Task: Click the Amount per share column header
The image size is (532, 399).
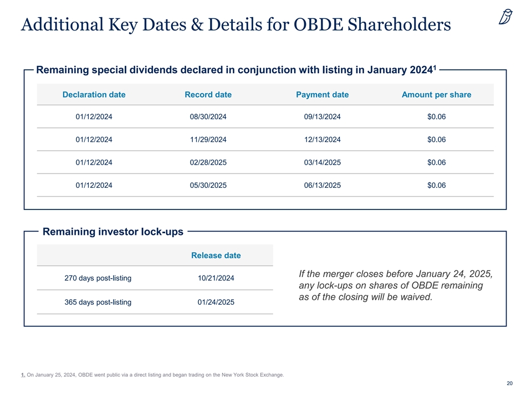Action: (436, 94)
